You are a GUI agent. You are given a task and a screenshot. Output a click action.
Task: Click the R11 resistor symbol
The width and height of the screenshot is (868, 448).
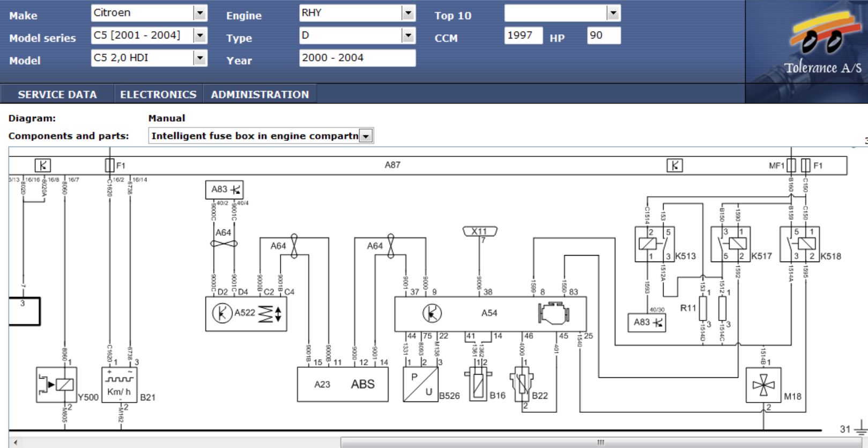pos(703,309)
